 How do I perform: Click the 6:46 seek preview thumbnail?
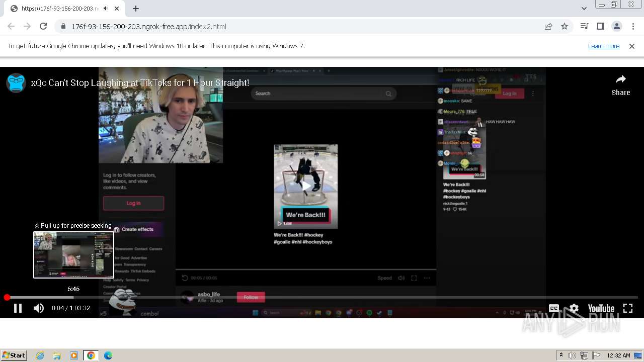pos(73,255)
